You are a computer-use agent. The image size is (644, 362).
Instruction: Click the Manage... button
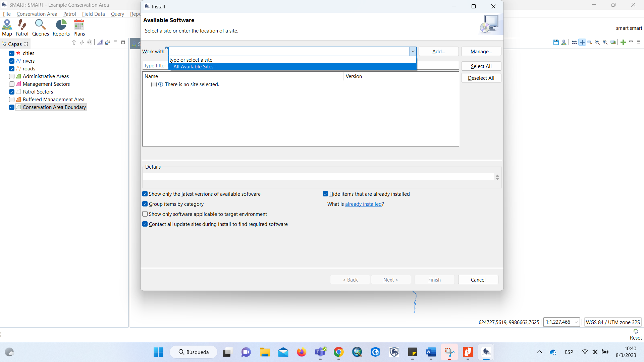pos(481,51)
